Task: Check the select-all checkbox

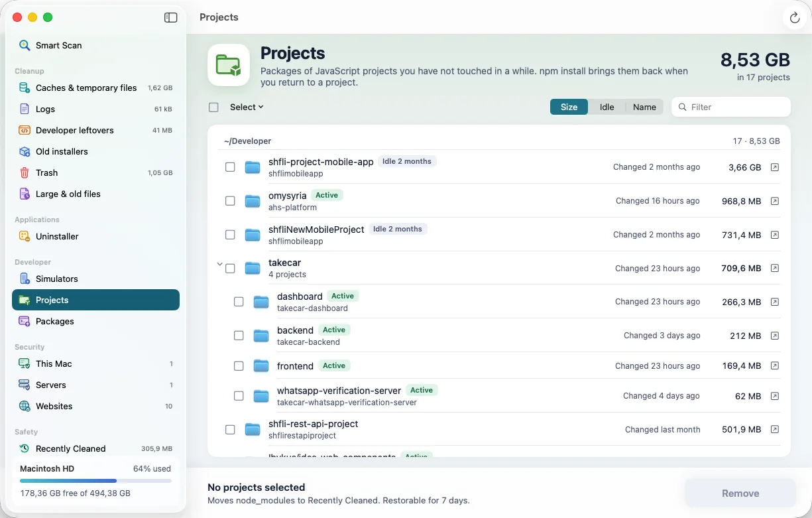Action: pyautogui.click(x=213, y=107)
